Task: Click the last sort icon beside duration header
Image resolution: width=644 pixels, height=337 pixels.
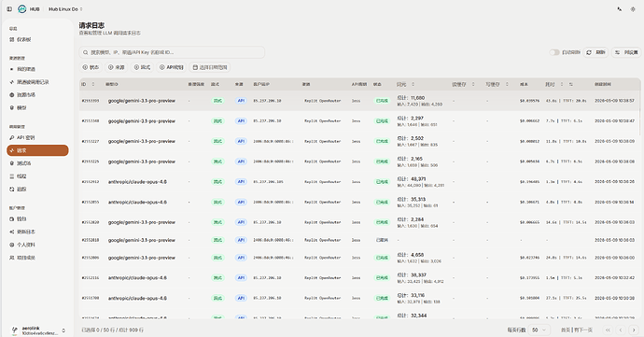Action: click(571, 84)
